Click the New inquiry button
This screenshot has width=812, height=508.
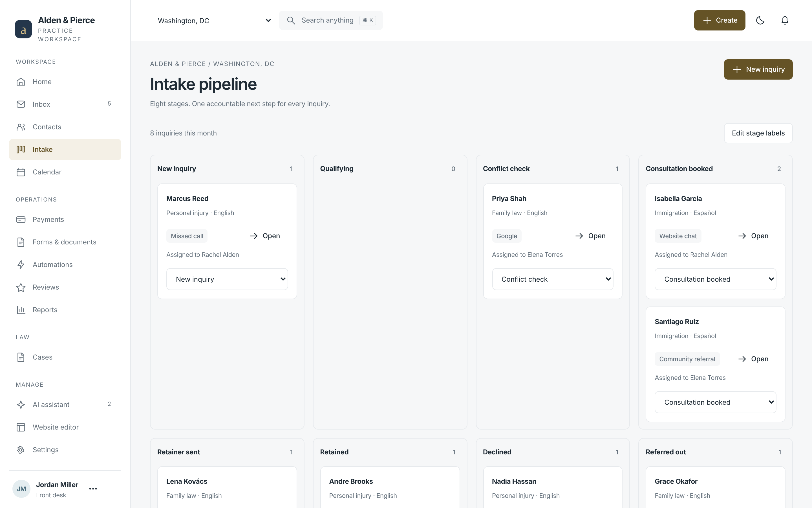(758, 69)
